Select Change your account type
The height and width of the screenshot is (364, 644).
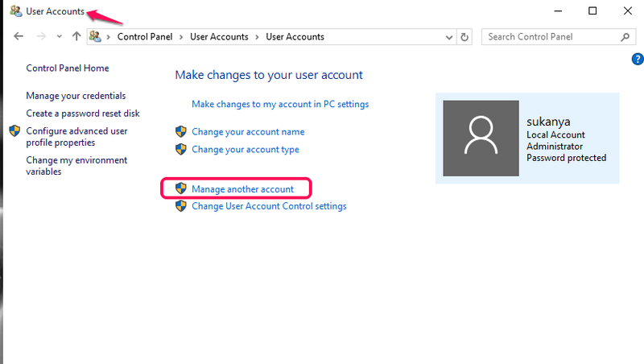pyautogui.click(x=246, y=150)
